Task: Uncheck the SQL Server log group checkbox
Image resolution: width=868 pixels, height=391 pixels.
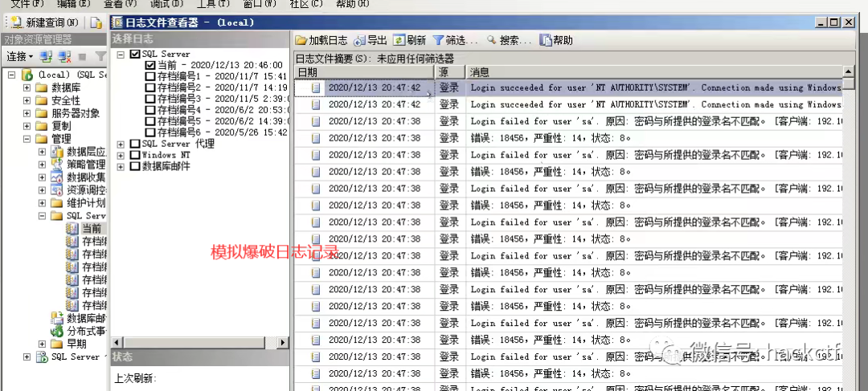Action: 135,55
